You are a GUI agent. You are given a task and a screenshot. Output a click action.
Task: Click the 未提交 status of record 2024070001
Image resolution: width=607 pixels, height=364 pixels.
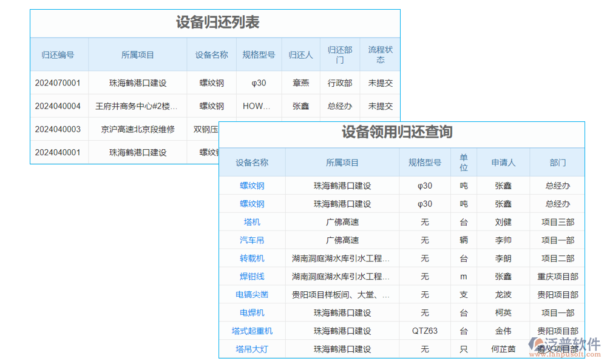click(381, 83)
